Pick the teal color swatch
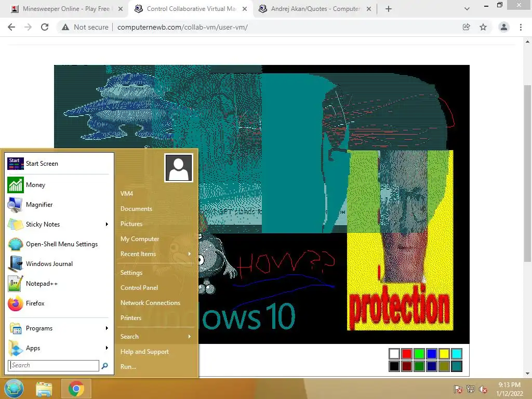 click(457, 366)
